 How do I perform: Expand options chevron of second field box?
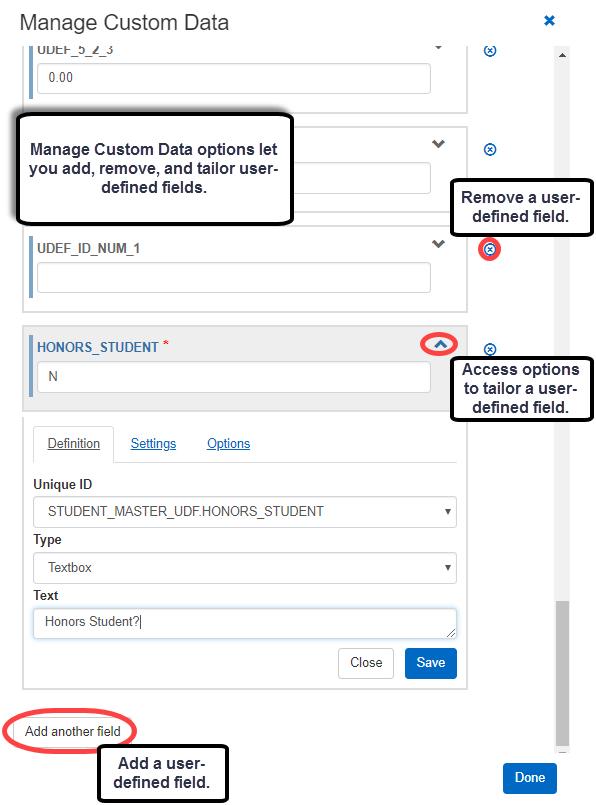[x=438, y=144]
